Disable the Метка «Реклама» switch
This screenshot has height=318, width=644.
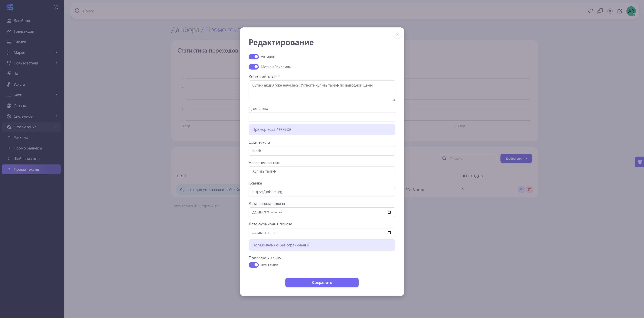click(254, 67)
